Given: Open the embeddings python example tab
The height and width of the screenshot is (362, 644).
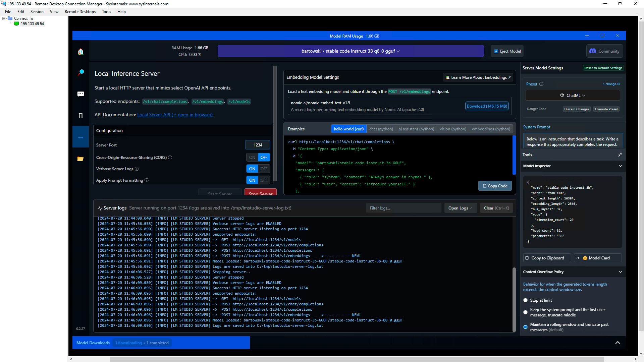Looking at the screenshot, I should point(490,129).
